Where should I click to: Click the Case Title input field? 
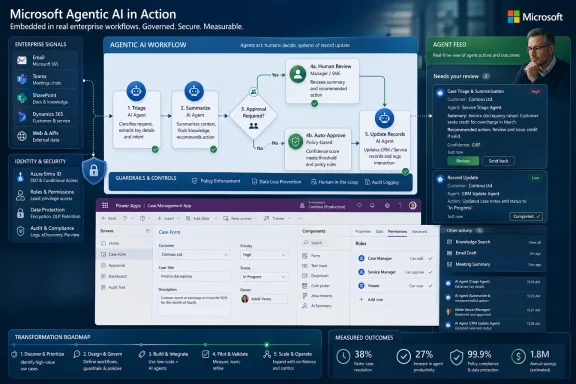[194, 276]
